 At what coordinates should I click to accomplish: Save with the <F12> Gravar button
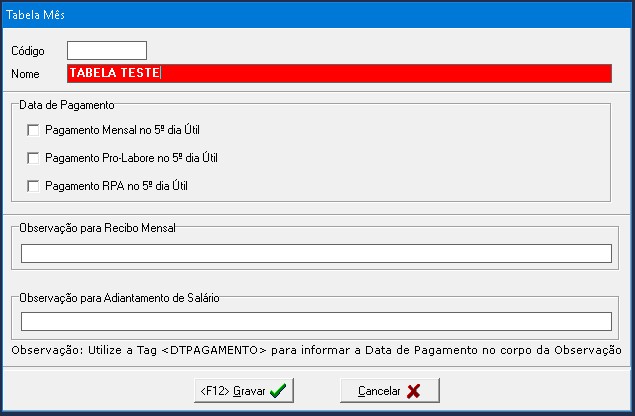click(x=244, y=390)
